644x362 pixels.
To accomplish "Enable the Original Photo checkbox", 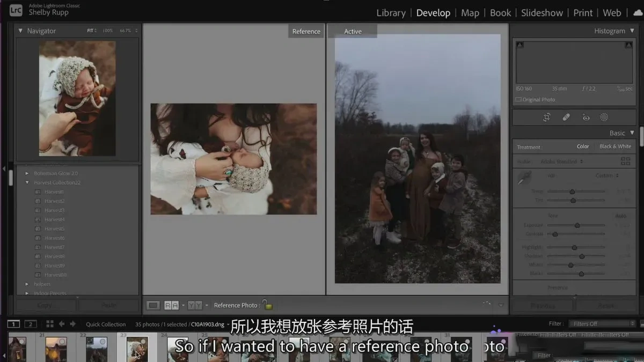I will 518,100.
